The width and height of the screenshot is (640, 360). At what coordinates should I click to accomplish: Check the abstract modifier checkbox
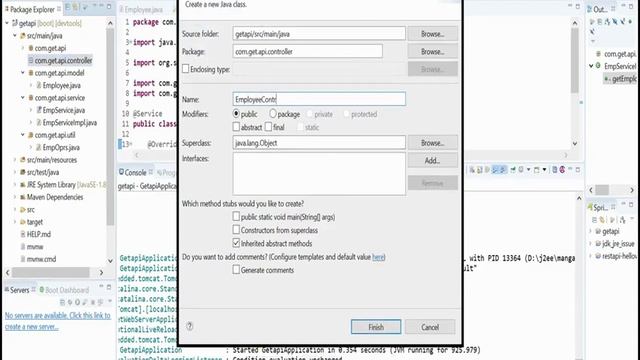pos(236,127)
